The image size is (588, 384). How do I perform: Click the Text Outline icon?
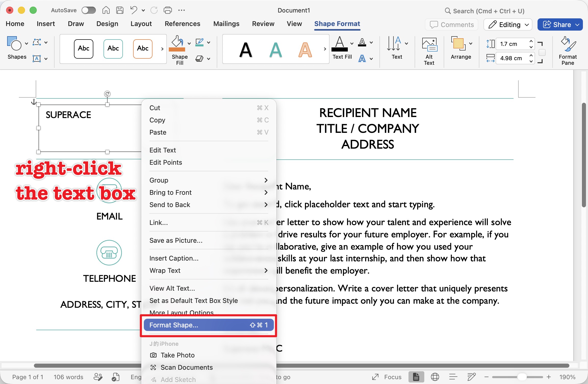click(x=362, y=42)
